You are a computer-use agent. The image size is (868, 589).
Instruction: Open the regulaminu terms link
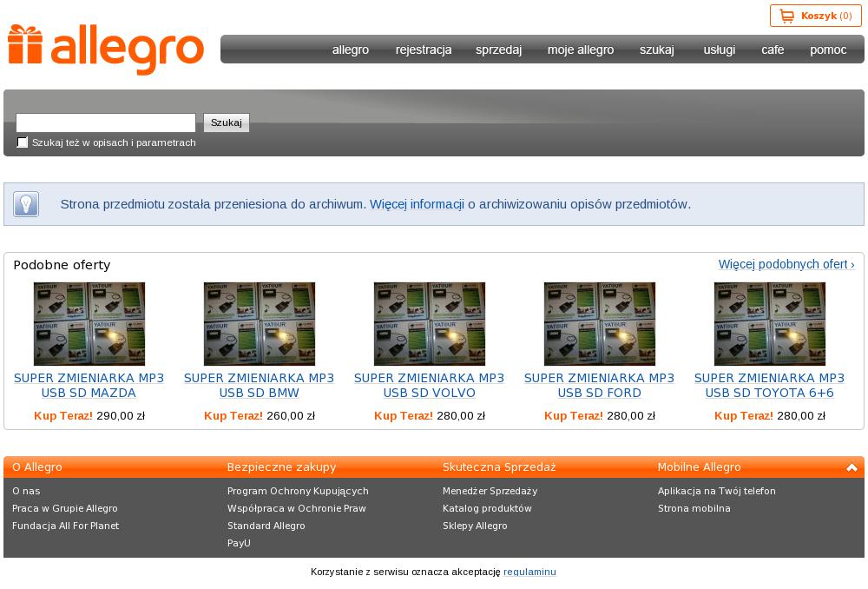529,572
